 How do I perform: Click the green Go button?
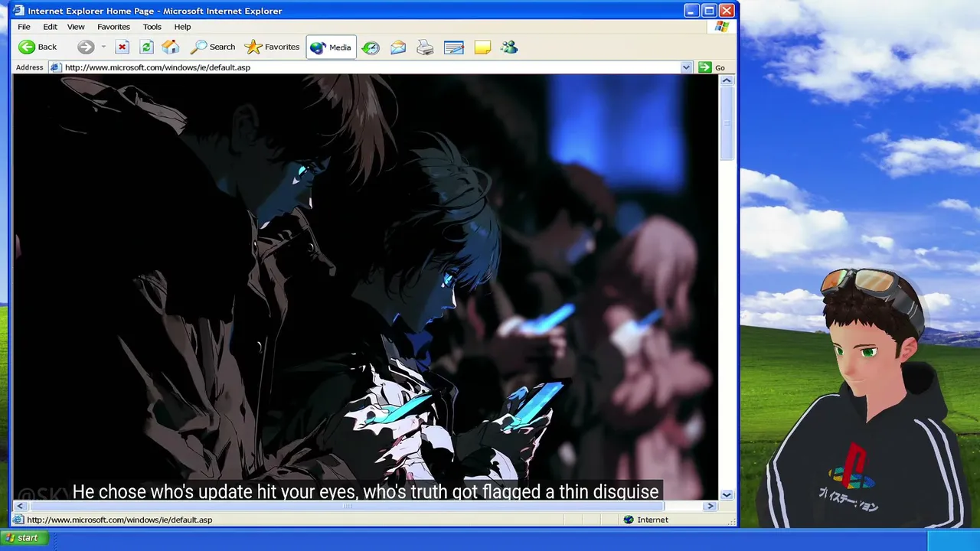pyautogui.click(x=712, y=67)
